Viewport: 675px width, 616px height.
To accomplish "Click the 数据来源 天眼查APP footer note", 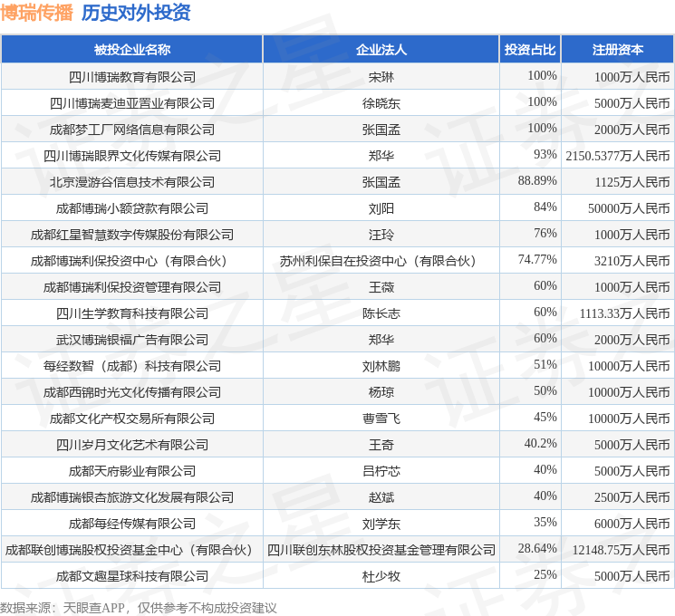I will click(139, 608).
